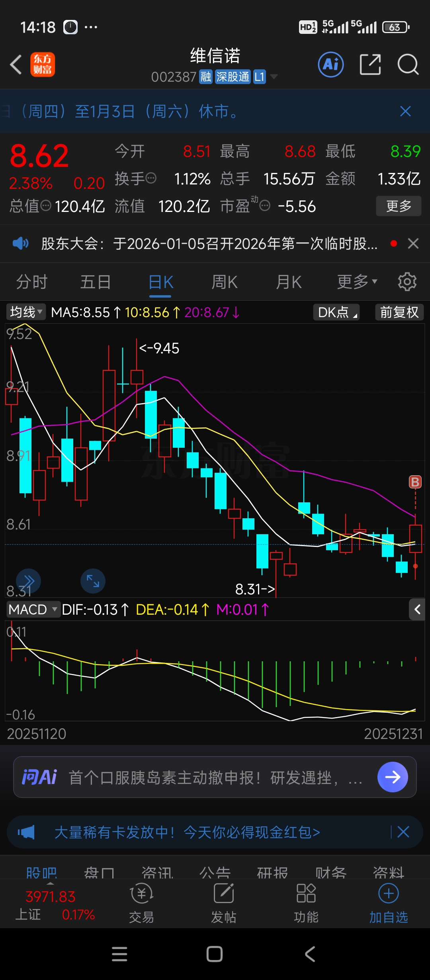Open the search magnifier icon
Screen dimensions: 430x980
point(408,64)
